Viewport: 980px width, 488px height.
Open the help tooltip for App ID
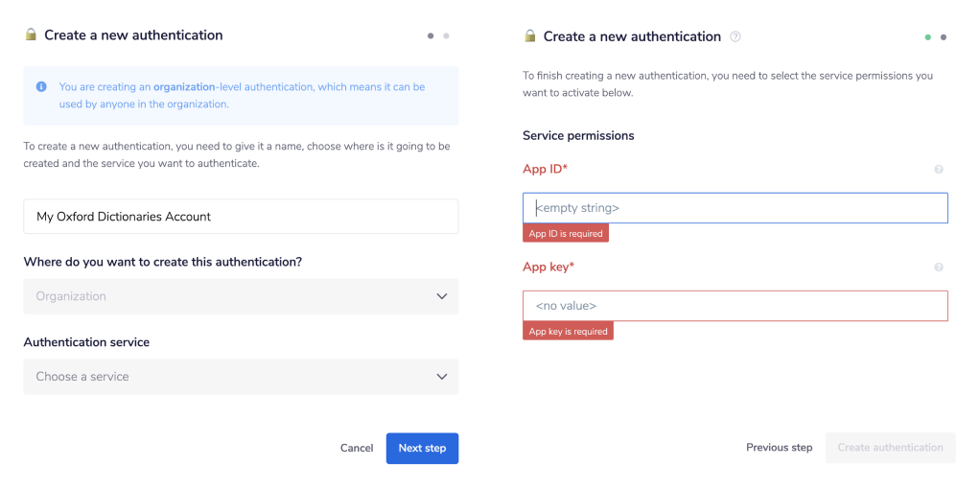point(939,170)
